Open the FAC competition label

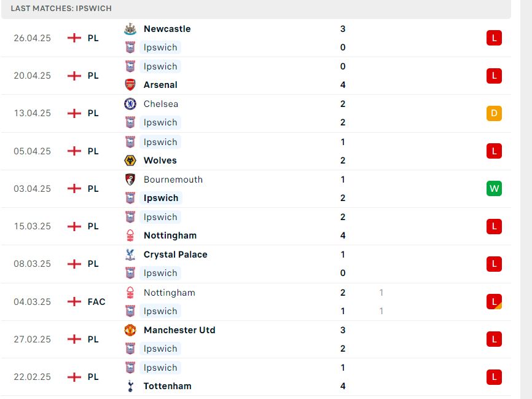(x=96, y=301)
